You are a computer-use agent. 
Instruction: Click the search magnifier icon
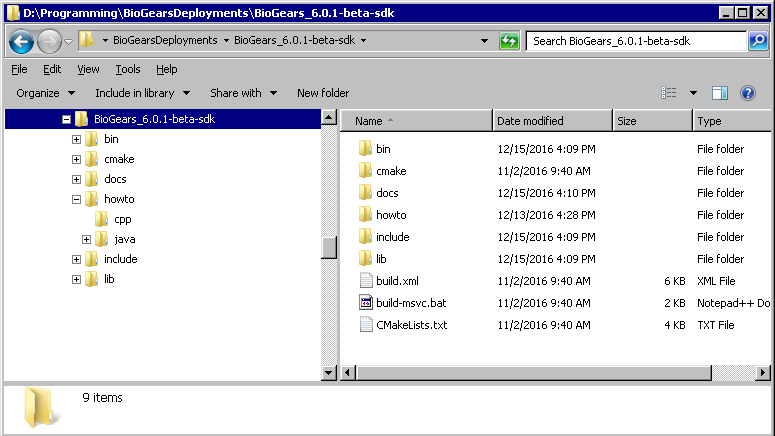[758, 41]
